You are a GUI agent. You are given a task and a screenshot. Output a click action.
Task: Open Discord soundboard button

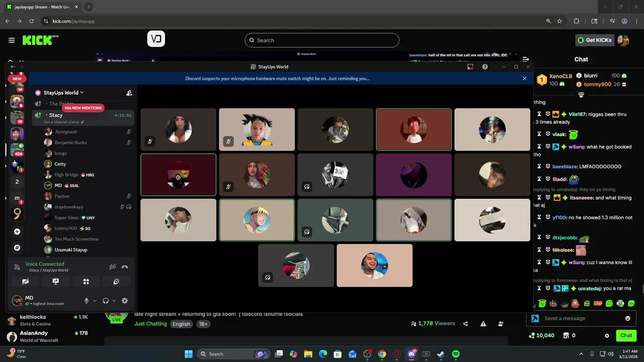[x=116, y=282]
